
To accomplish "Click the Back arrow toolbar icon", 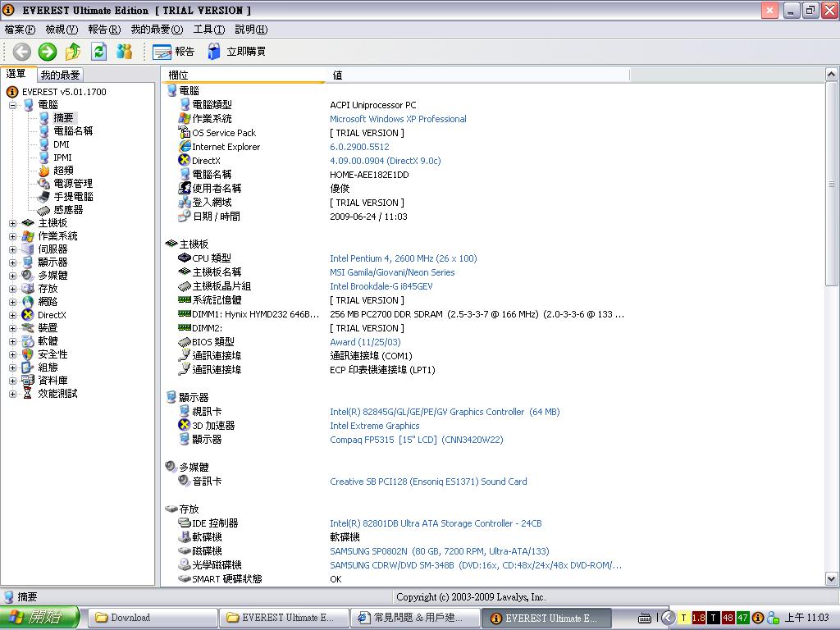I will click(21, 52).
